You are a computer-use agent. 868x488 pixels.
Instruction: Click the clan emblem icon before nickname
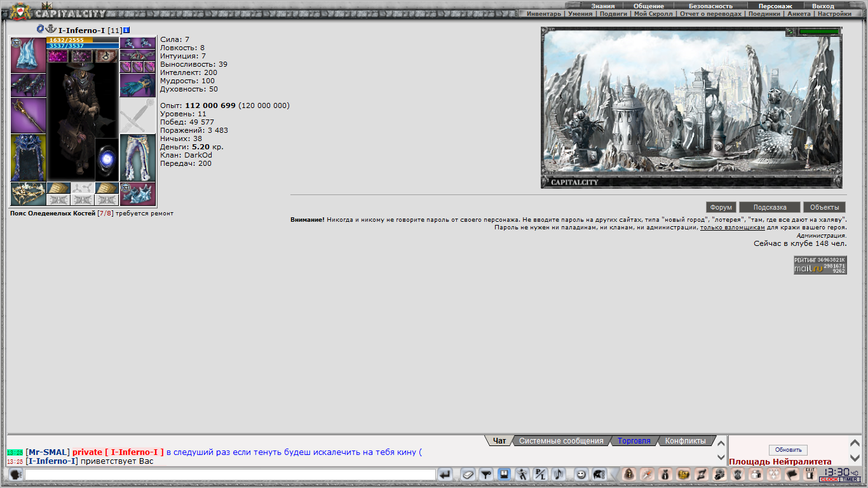pos(41,29)
